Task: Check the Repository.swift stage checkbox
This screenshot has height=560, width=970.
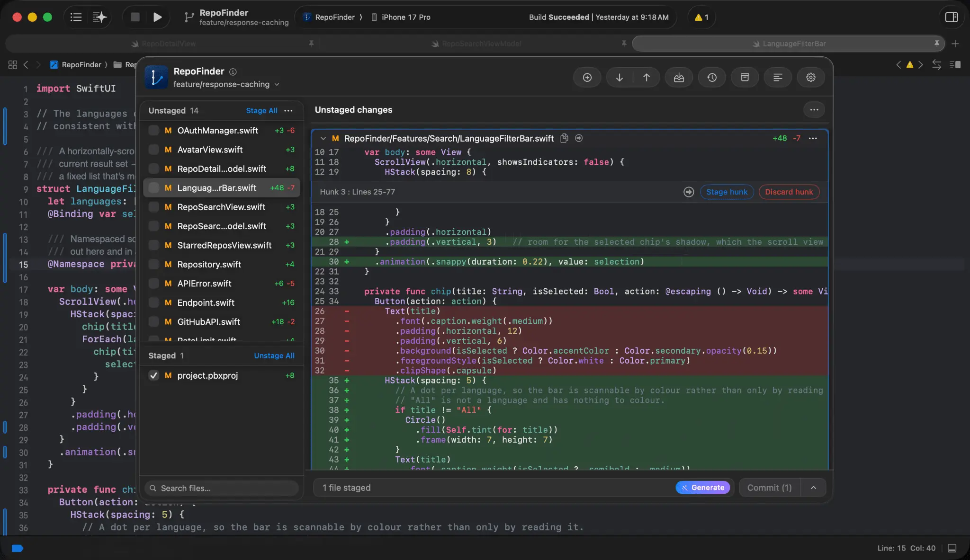Action: pyautogui.click(x=153, y=264)
